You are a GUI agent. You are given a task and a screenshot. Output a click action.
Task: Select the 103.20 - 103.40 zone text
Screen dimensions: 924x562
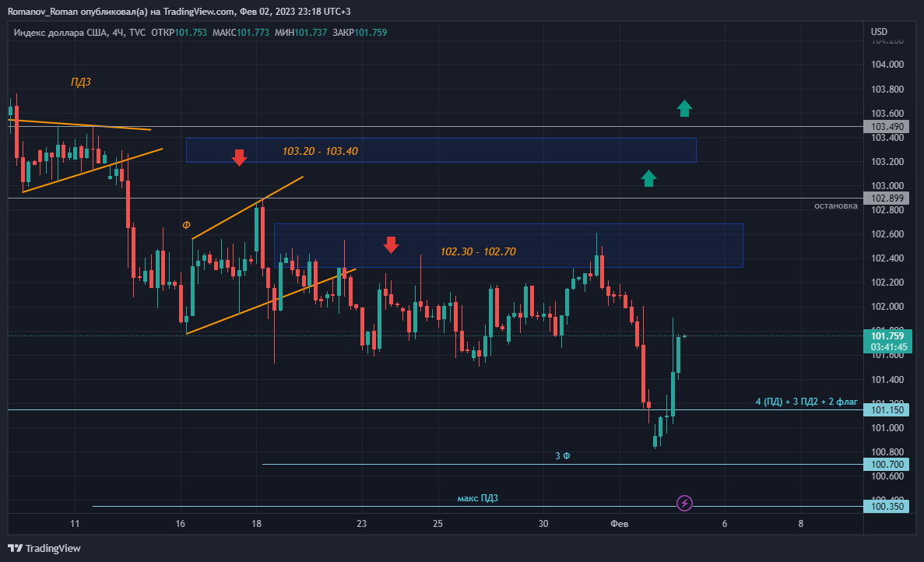(320, 152)
